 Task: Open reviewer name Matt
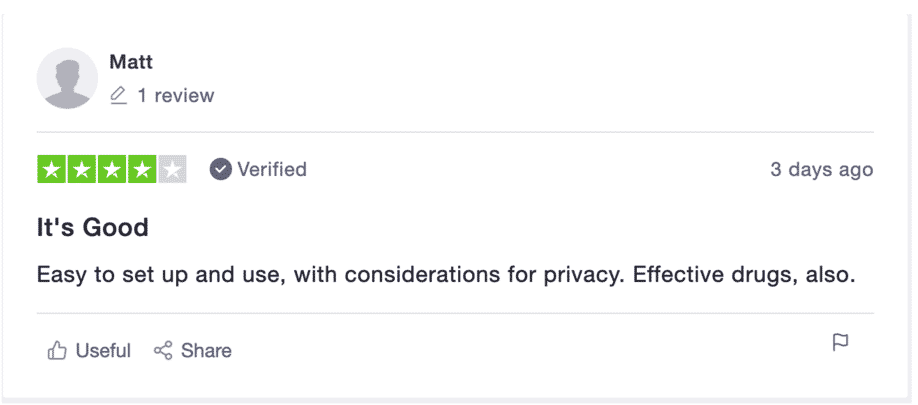point(131,61)
